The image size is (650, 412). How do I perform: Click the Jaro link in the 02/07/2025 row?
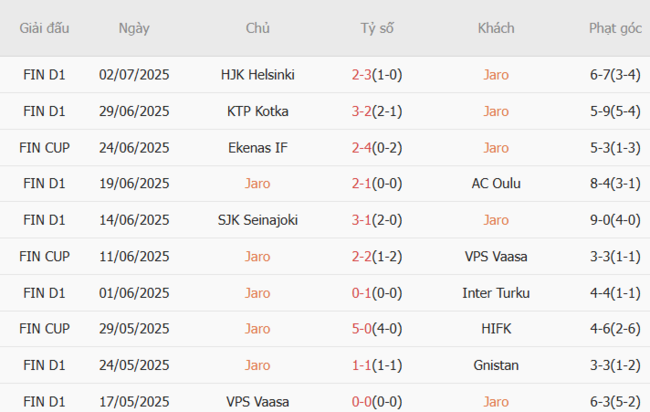point(495,74)
